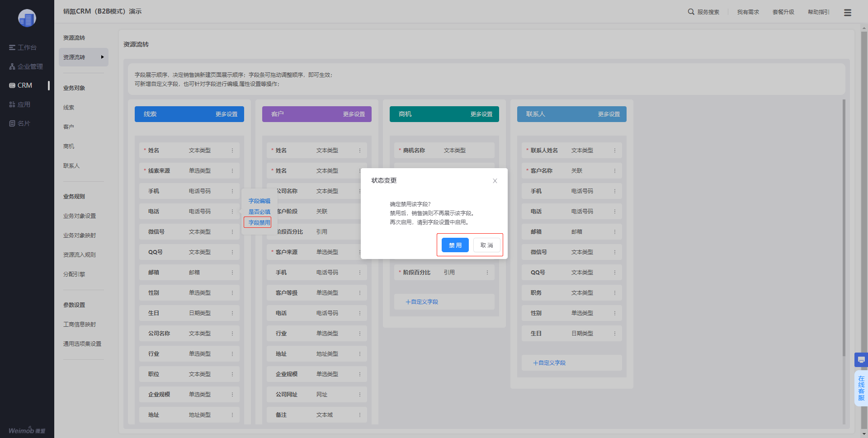
Task: Select 字段编辑 from popup menu
Action: pyautogui.click(x=259, y=201)
